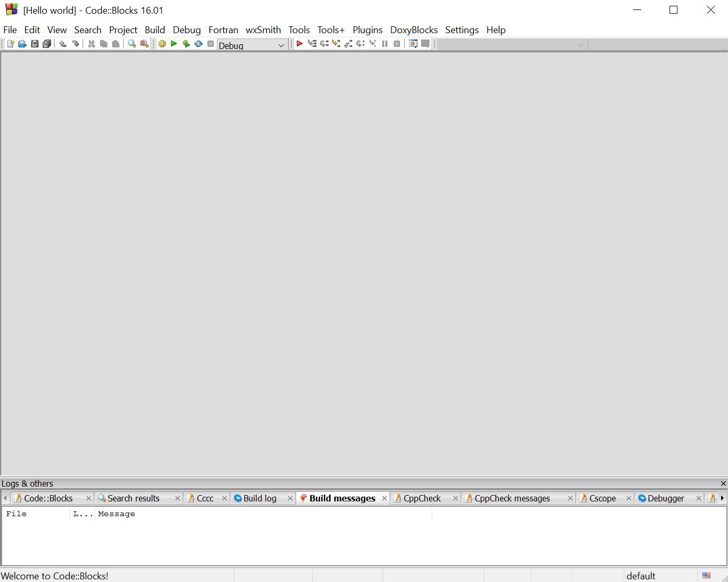The image size is (728, 582).
Task: Switch to the Cccc tab
Action: point(205,498)
